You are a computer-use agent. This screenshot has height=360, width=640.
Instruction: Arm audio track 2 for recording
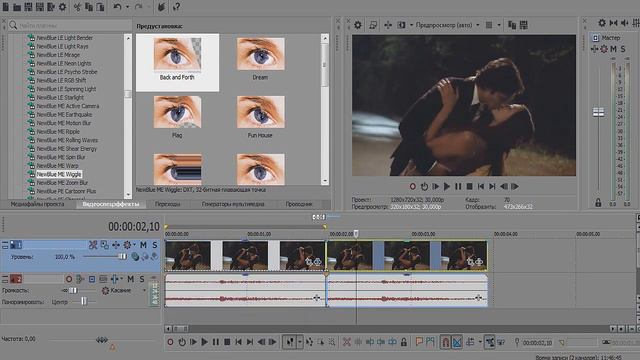(69, 279)
